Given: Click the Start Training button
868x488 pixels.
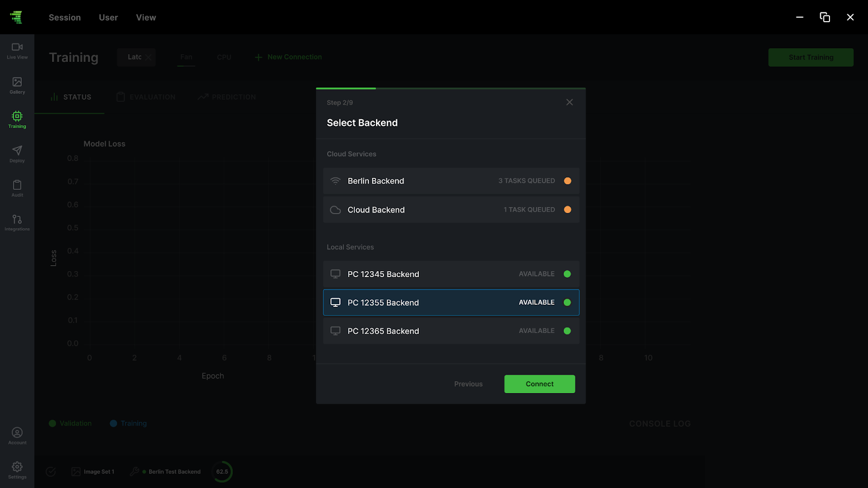Looking at the screenshot, I should point(811,57).
